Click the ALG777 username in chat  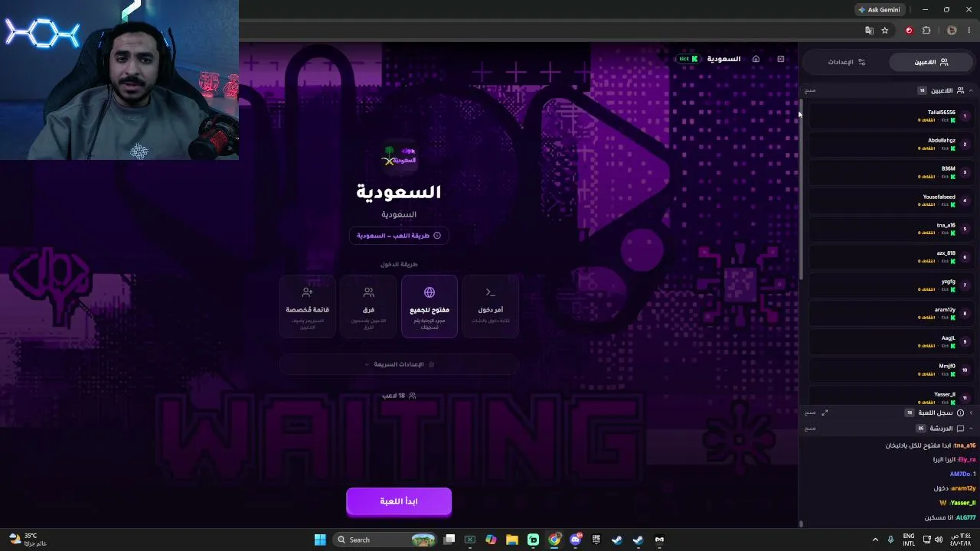[x=966, y=518]
